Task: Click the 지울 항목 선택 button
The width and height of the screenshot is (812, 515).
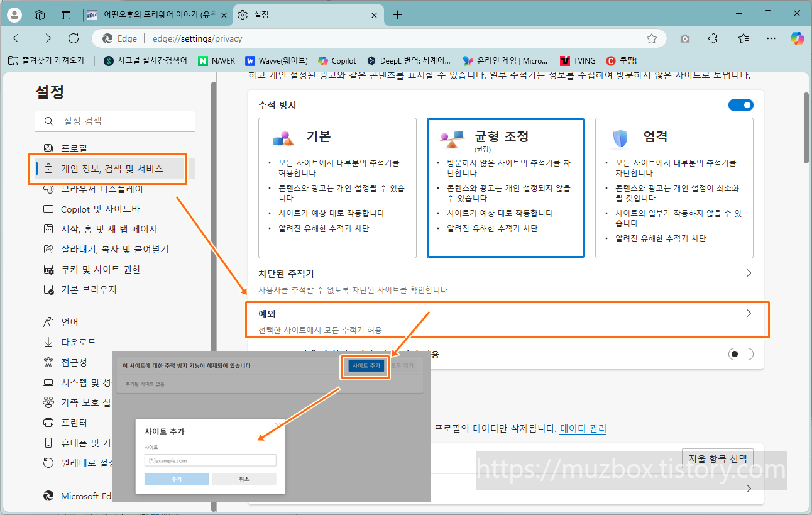Action: pos(717,458)
